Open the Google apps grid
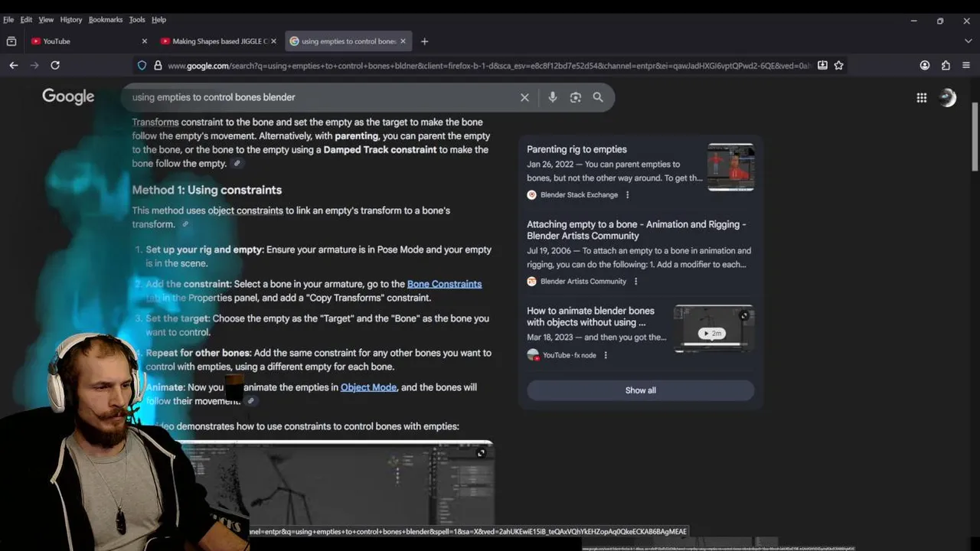 click(922, 97)
